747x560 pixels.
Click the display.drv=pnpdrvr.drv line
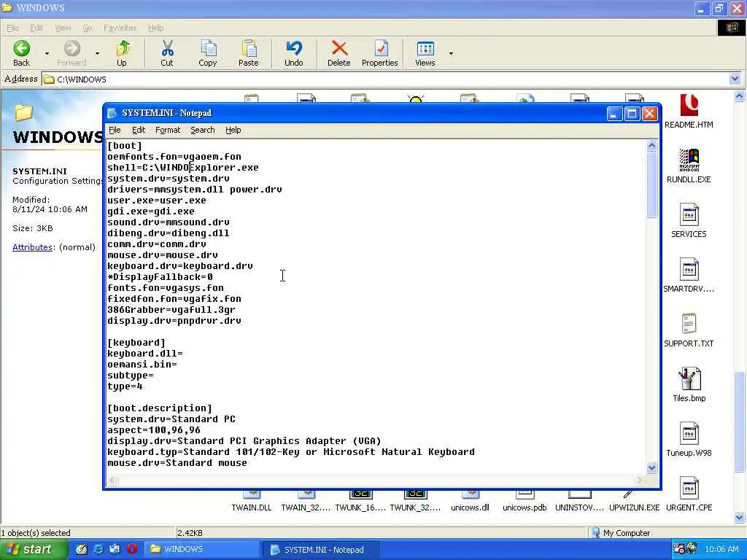pos(174,321)
